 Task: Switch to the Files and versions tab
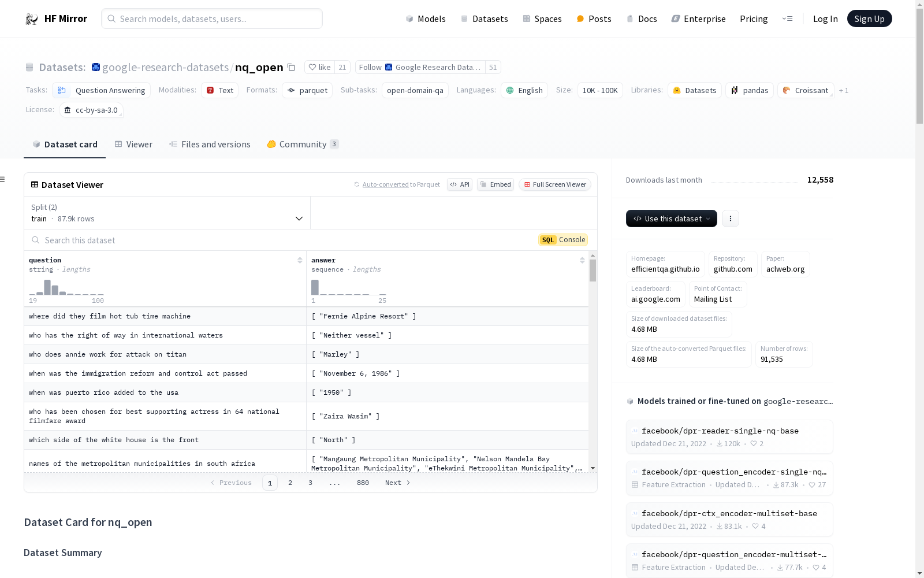(x=210, y=144)
